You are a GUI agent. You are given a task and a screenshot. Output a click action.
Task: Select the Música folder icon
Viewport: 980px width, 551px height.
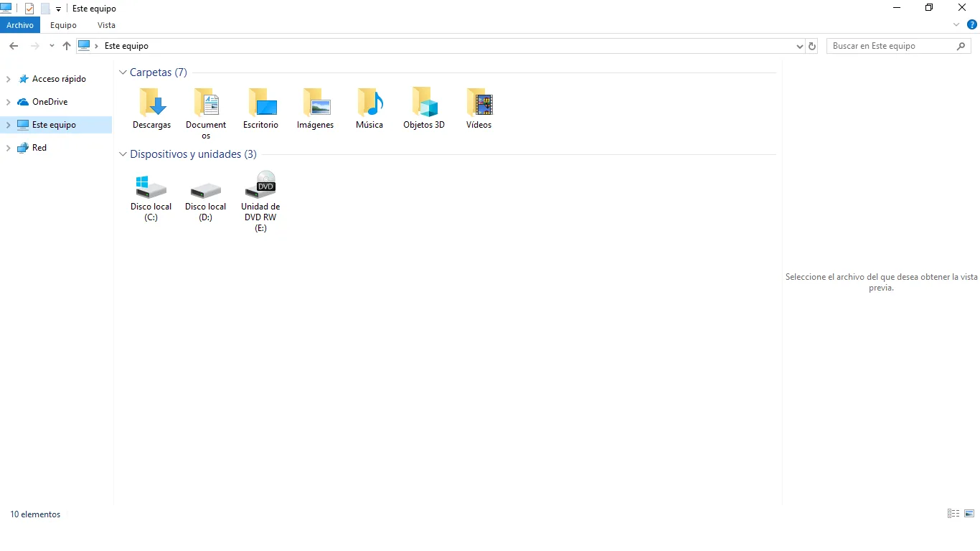369,103
